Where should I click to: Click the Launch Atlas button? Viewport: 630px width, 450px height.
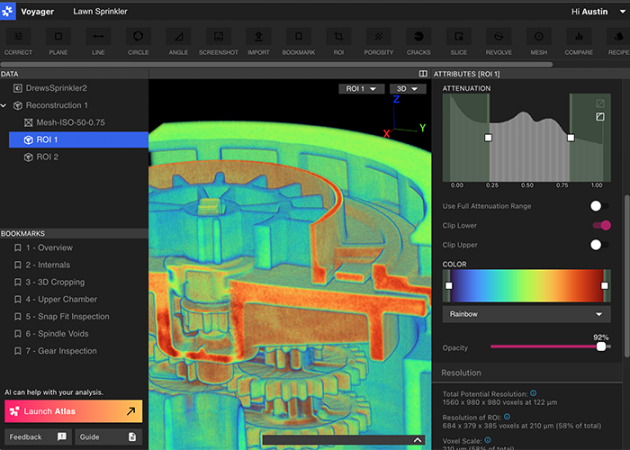(x=73, y=411)
